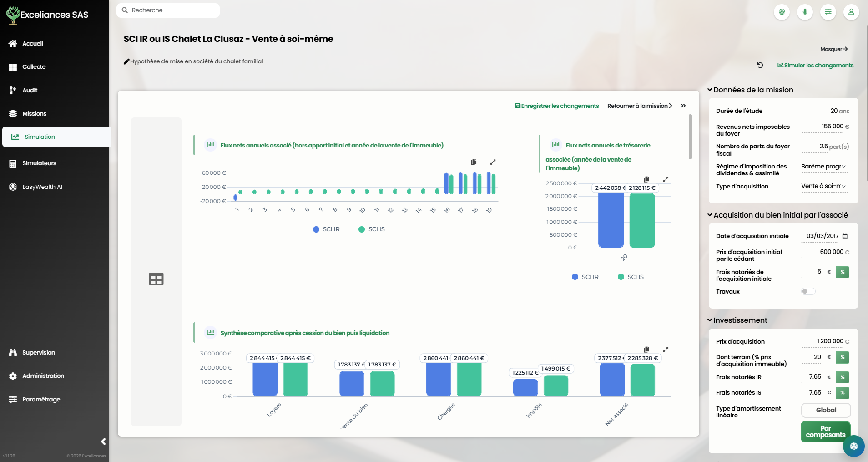This screenshot has width=868, height=462.
Task: Toggle SCI IS legend in first chart
Action: click(x=372, y=229)
